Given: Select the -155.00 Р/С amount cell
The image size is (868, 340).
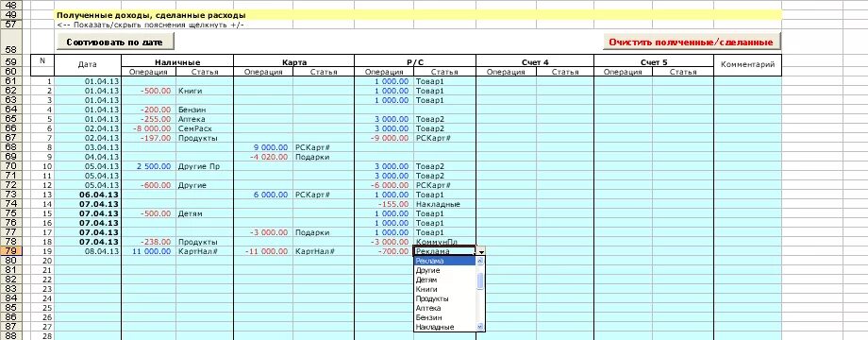Looking at the screenshot, I should click(x=384, y=204).
